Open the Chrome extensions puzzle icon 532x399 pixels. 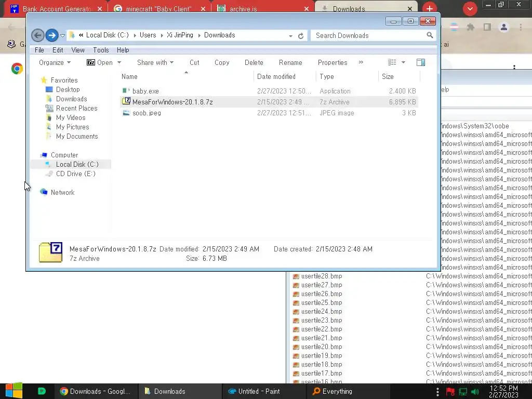tap(471, 27)
